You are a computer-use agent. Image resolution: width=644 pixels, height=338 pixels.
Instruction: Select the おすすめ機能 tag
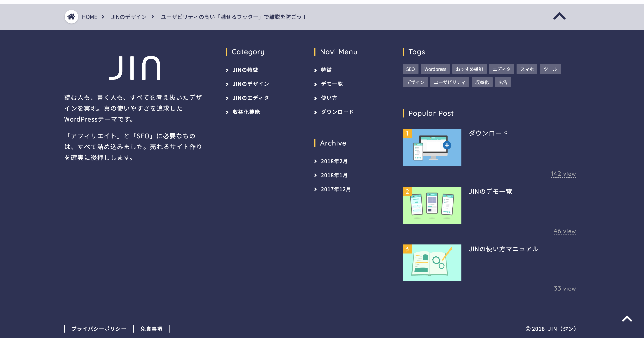(x=469, y=69)
